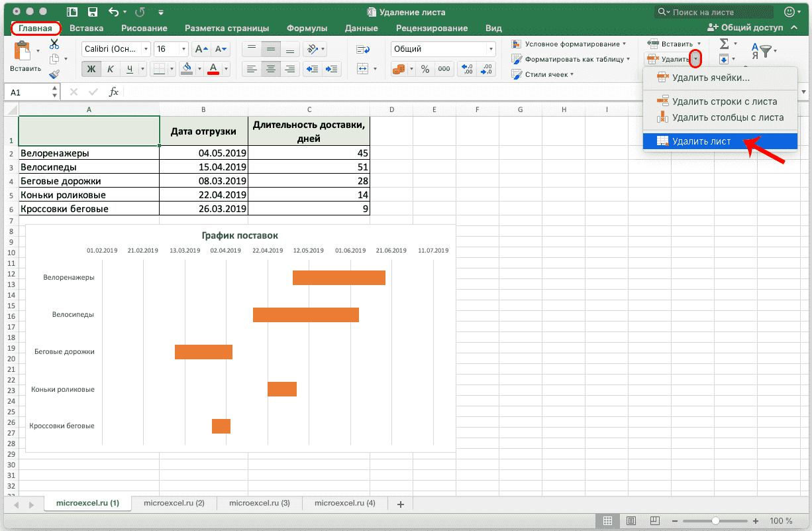The image size is (812, 531).
Task: Select the Bold formatting icon
Action: click(x=91, y=70)
